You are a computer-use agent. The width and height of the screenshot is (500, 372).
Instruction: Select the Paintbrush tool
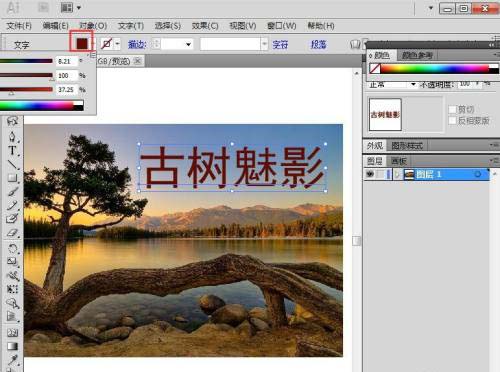pos(12,192)
